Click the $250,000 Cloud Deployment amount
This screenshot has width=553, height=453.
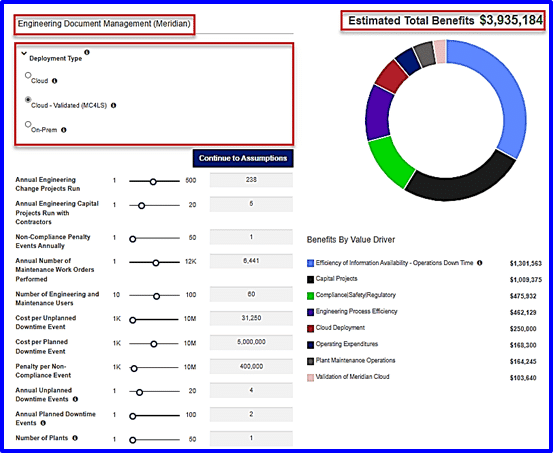(x=523, y=329)
